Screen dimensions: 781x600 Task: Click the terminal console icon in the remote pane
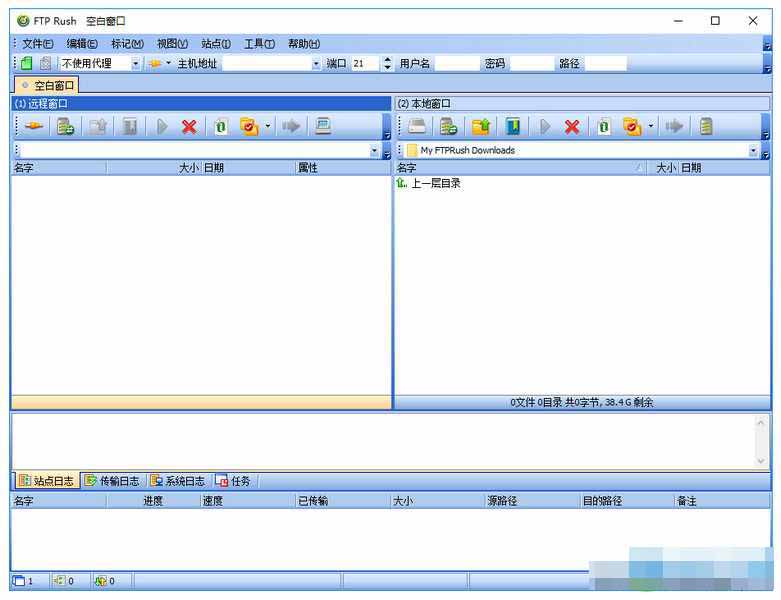coord(323,126)
